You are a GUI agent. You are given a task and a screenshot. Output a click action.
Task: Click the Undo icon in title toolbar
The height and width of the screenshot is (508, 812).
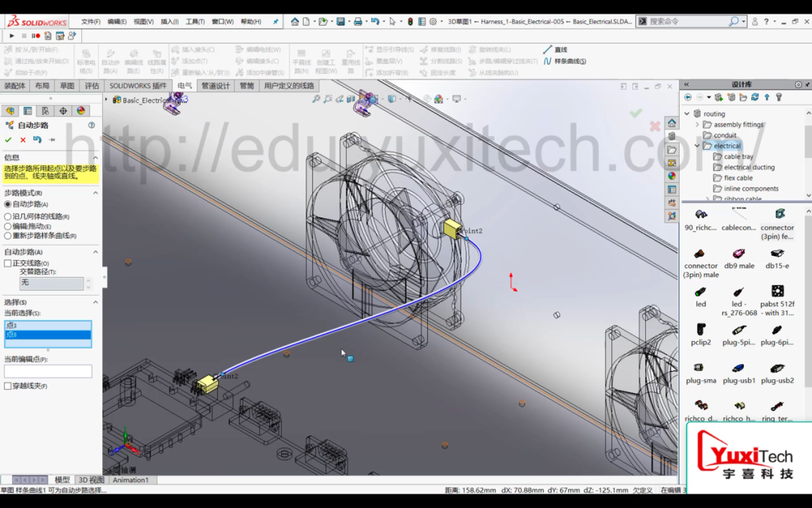(375, 21)
